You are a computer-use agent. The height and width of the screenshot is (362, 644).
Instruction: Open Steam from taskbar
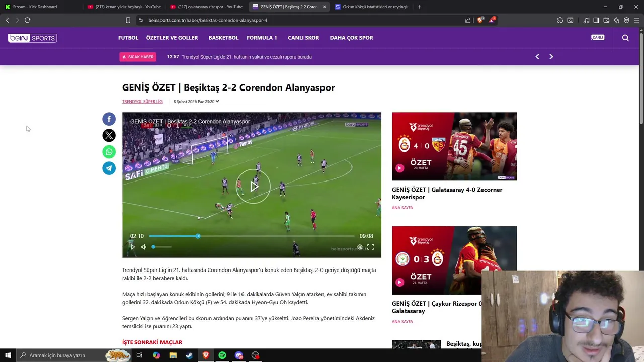click(189, 355)
